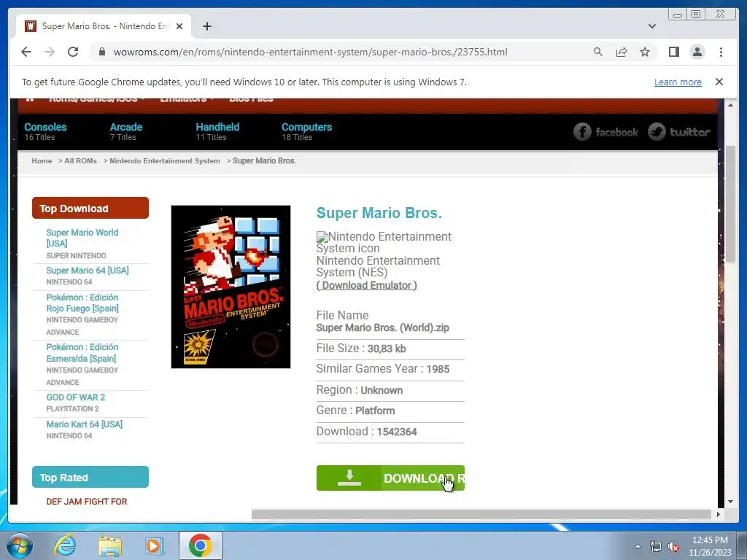Expand the tab search chevron
Screen dimensions: 747x560
(x=652, y=26)
